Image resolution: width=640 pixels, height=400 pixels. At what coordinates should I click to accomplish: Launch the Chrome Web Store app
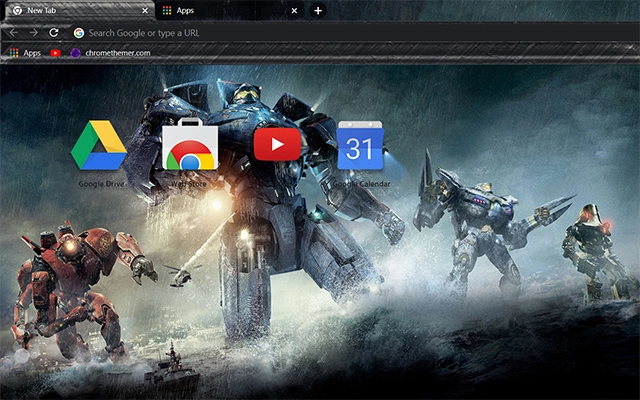coord(190,144)
